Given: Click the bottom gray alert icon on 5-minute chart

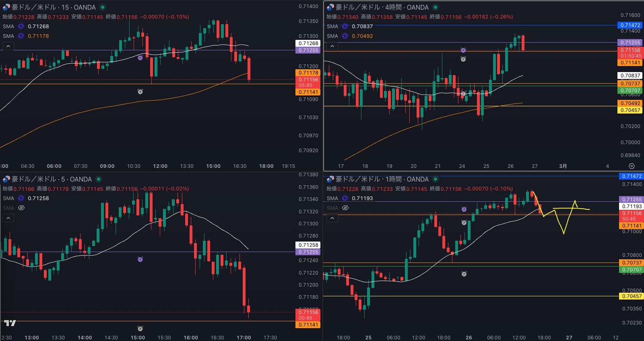Looking at the screenshot, I should pyautogui.click(x=140, y=329).
